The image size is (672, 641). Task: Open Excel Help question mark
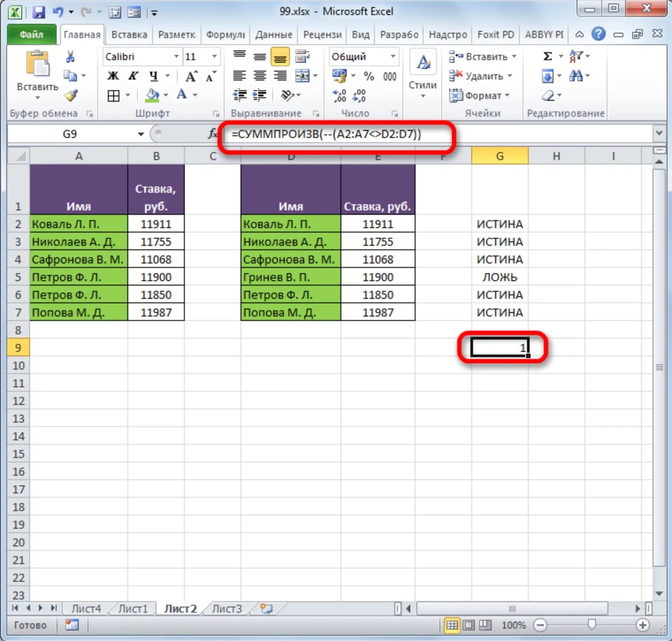pos(599,34)
